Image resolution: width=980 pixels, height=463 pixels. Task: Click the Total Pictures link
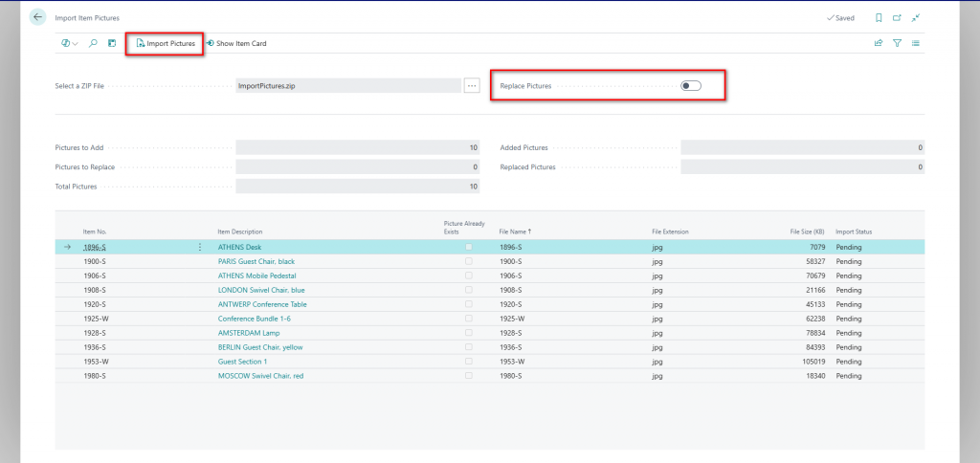(76, 187)
